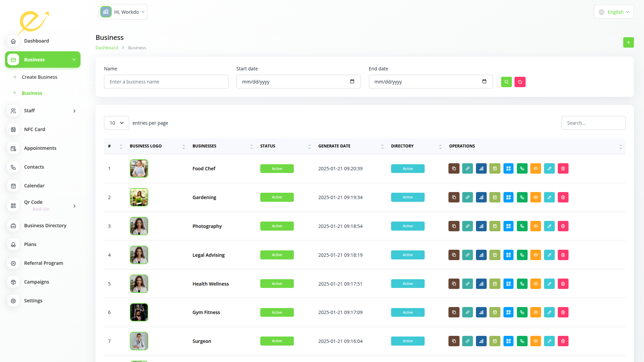Open analytics for Surgeon business
This screenshot has height=362, width=644.
[x=481, y=341]
